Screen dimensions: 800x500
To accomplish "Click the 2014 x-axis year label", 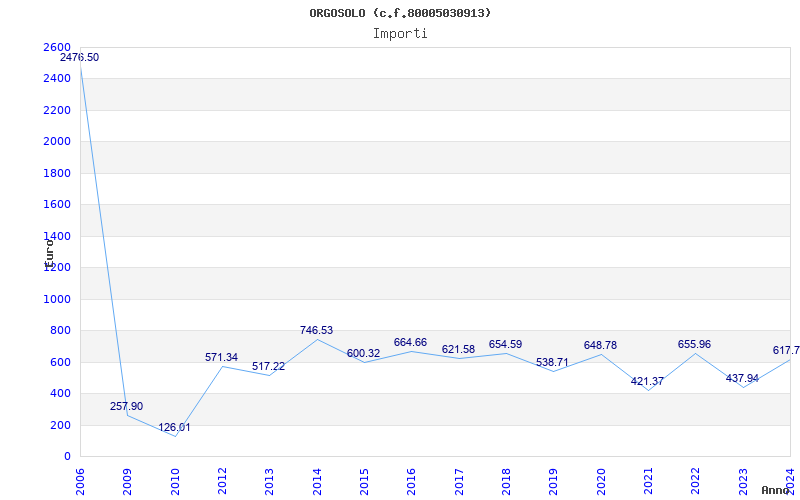I will click(317, 482).
